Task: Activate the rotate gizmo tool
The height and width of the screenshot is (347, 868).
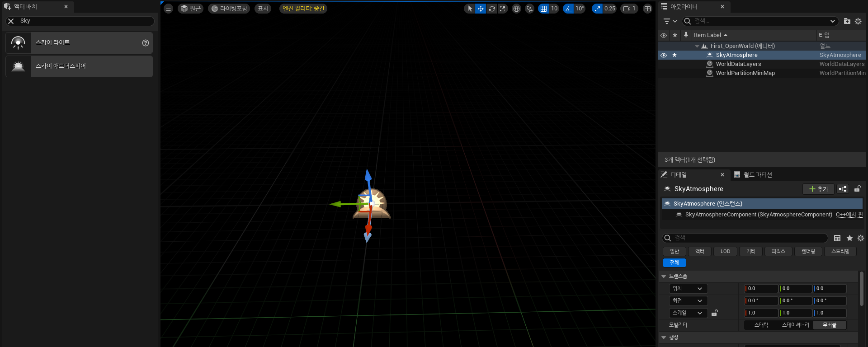Action: 492,9
